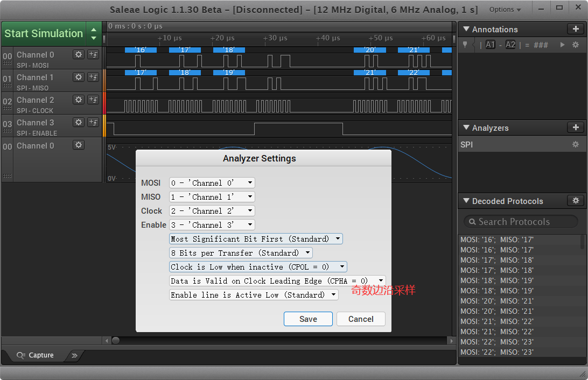Save the analyzer settings

click(308, 319)
